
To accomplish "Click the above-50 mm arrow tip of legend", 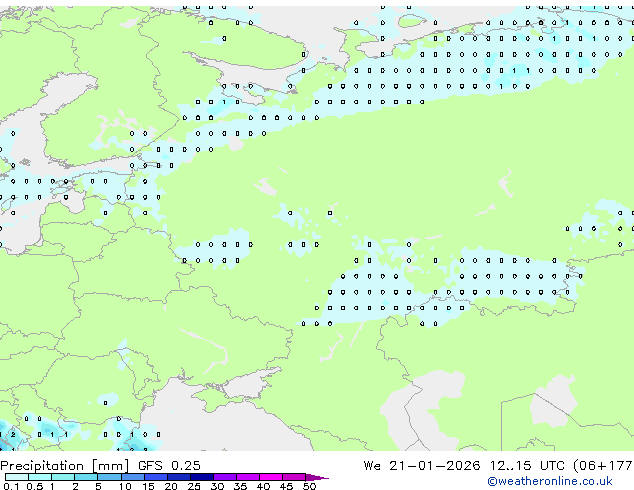I will tap(317, 477).
